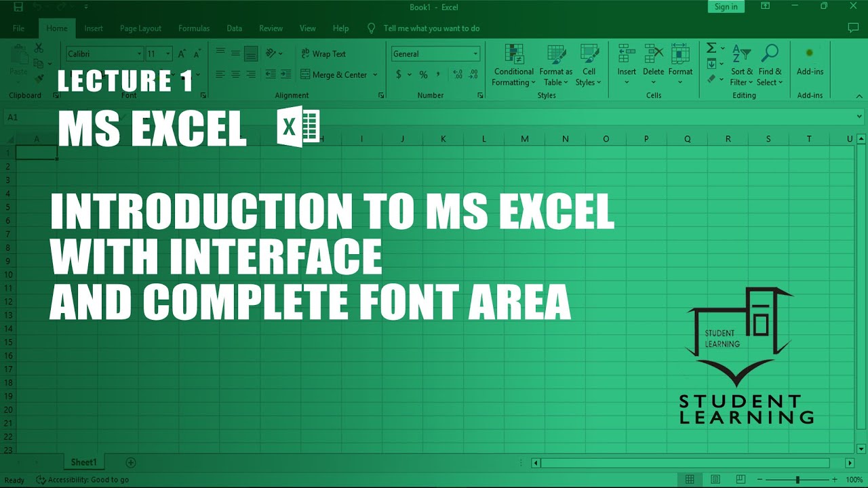Switch to the View tab

click(308, 28)
